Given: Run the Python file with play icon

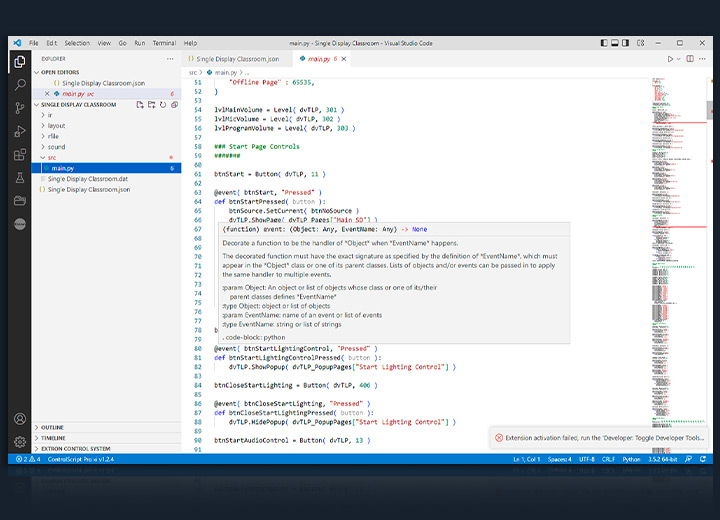Looking at the screenshot, I should [x=670, y=59].
